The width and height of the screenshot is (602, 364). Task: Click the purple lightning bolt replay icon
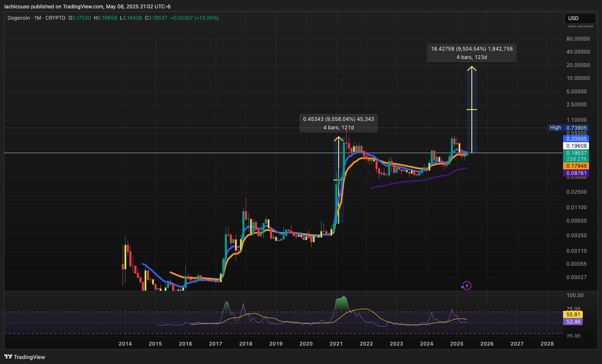(x=466, y=286)
